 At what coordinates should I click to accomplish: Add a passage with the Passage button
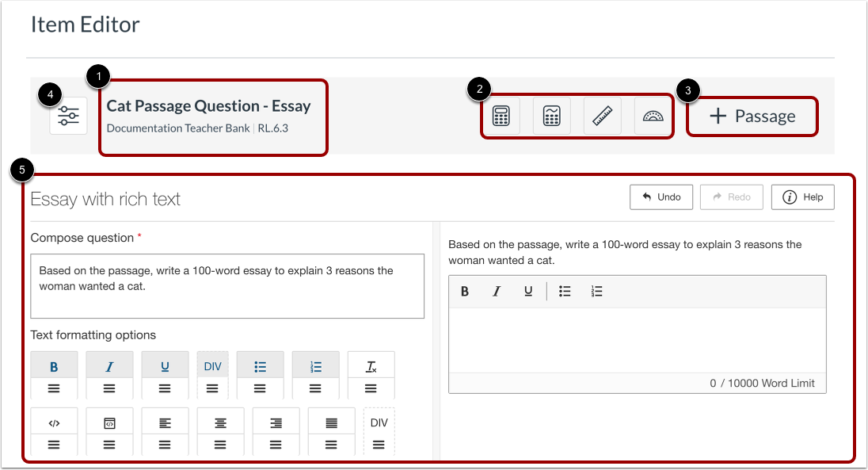click(x=752, y=116)
